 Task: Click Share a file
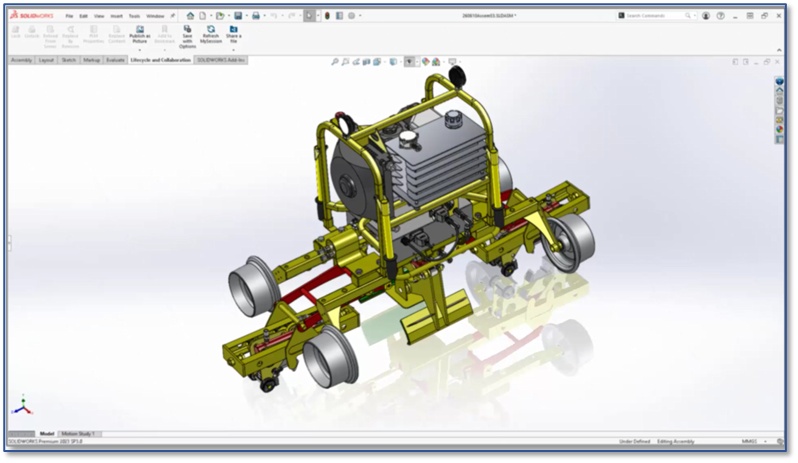pos(234,34)
